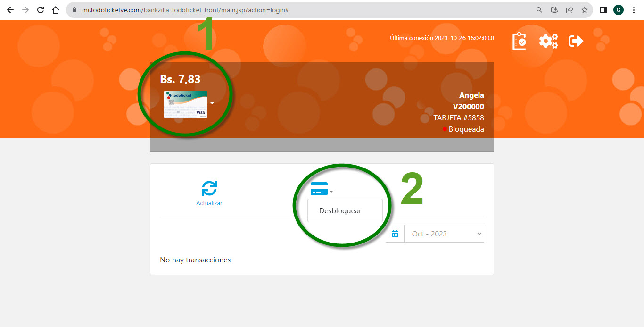Image resolution: width=644 pixels, height=327 pixels.
Task: Open the browser profile avatar G
Action: [x=618, y=10]
